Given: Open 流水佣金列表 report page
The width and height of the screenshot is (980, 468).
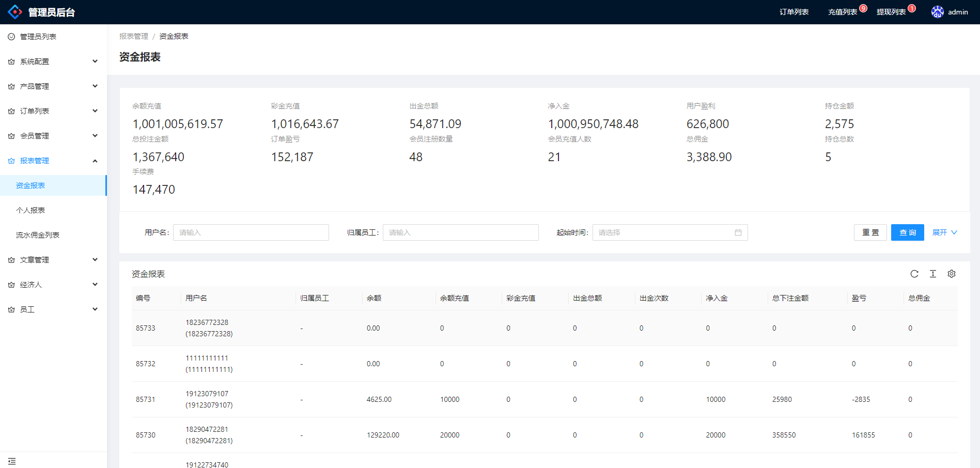Looking at the screenshot, I should 37,235.
